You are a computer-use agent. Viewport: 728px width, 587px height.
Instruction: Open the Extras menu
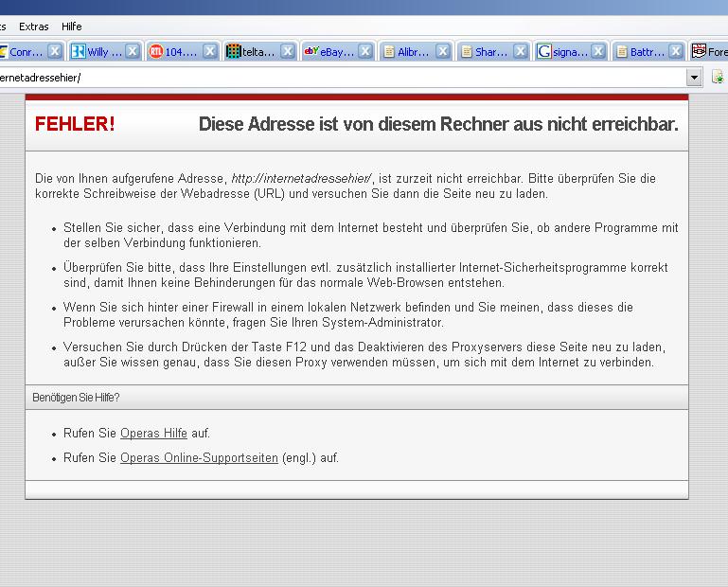click(x=33, y=27)
